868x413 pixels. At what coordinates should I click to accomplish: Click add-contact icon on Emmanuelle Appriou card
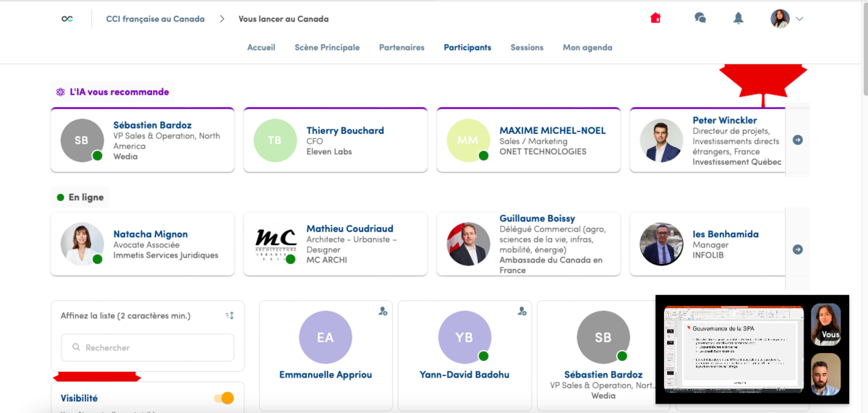click(383, 312)
